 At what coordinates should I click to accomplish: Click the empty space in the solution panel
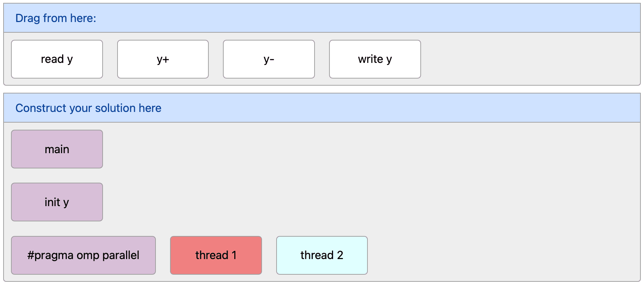(x=462, y=178)
